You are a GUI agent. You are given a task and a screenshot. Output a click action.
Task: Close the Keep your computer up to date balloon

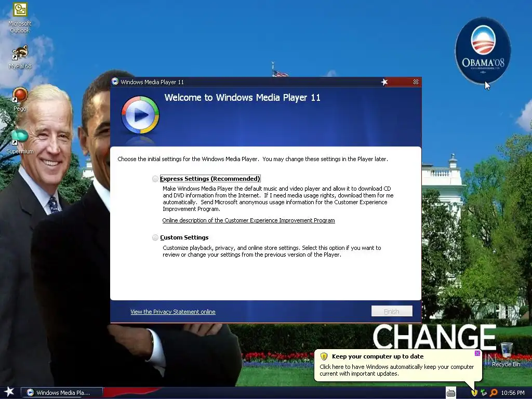pos(477,353)
